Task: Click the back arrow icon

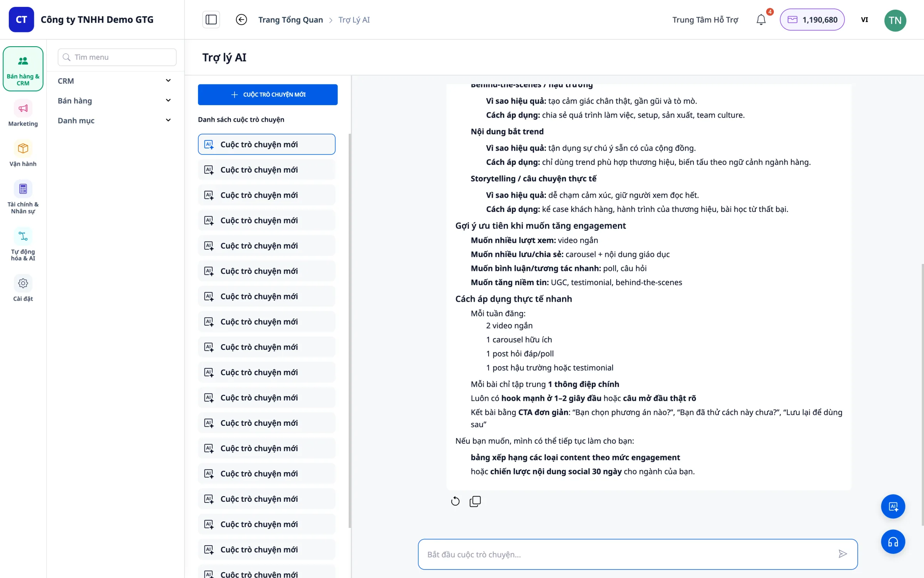Action: click(241, 20)
